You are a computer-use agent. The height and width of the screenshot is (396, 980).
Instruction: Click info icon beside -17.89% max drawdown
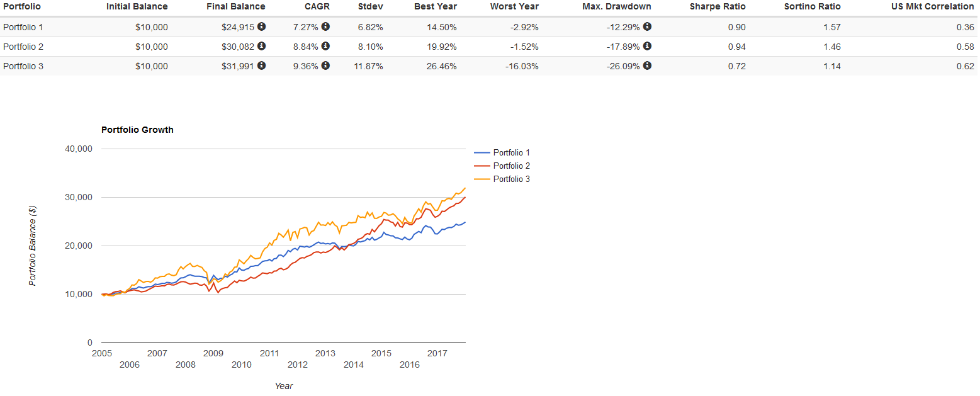tap(647, 46)
